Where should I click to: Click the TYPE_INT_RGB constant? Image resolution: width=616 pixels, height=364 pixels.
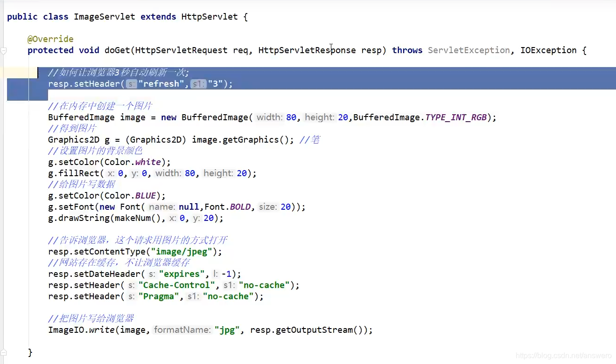pos(456,117)
